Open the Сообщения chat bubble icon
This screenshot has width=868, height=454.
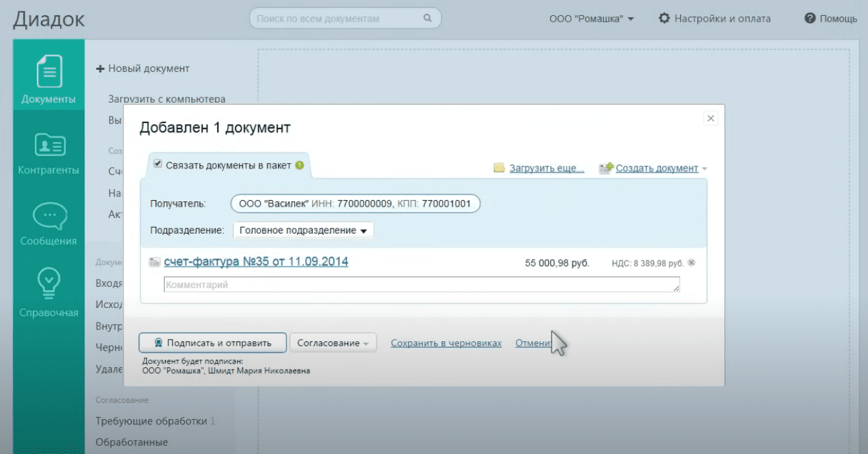pyautogui.click(x=49, y=215)
